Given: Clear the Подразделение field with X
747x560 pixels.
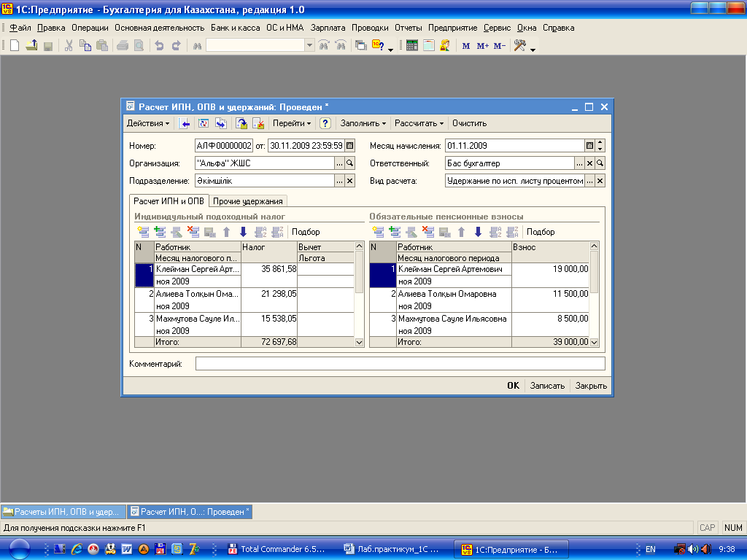Looking at the screenshot, I should 349,181.
